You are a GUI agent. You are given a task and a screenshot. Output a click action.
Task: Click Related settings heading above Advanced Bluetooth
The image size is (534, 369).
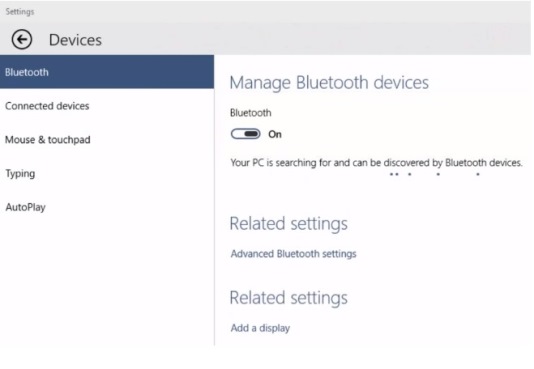(289, 224)
